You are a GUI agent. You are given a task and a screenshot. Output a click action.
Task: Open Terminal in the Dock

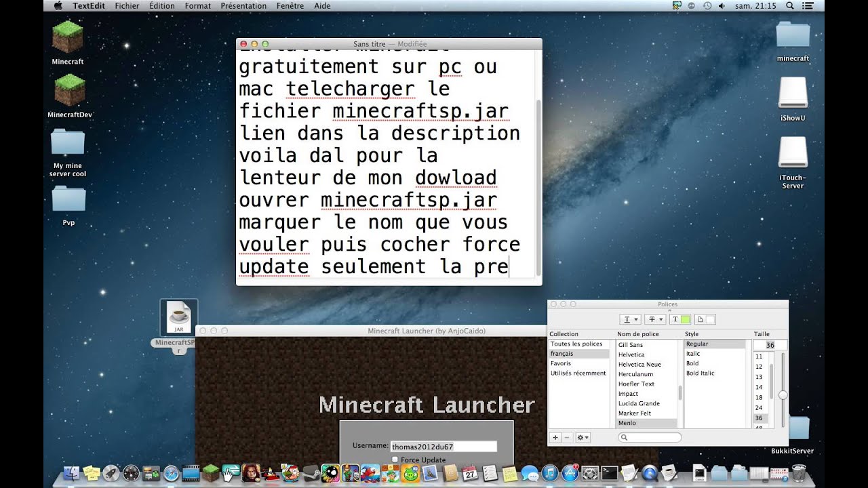point(610,473)
